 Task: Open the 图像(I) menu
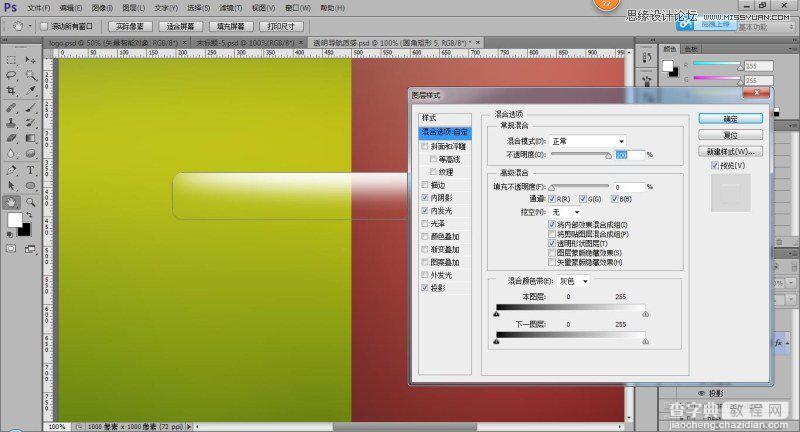tap(102, 8)
